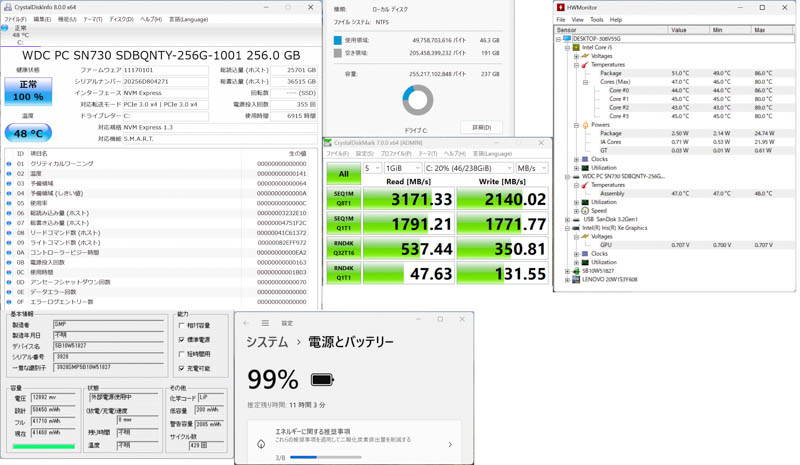Click the green All benchmark button
The width and height of the screenshot is (800, 465).
pyautogui.click(x=343, y=174)
